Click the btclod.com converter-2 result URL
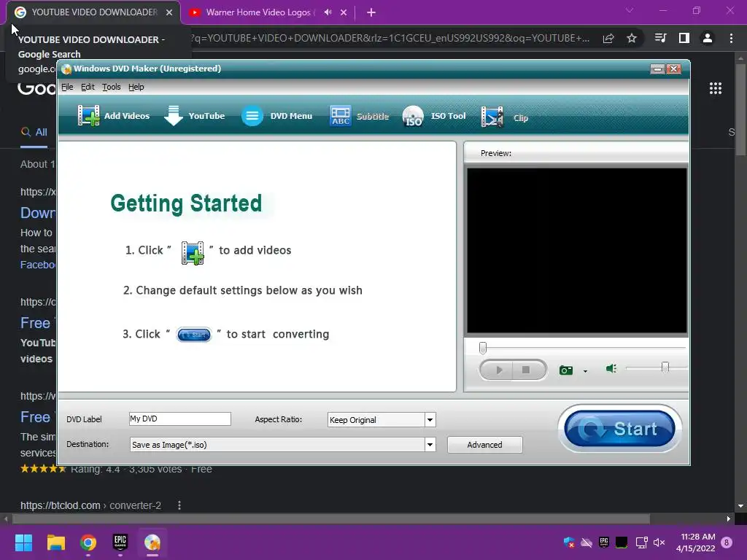747x560 pixels. [x=90, y=505]
